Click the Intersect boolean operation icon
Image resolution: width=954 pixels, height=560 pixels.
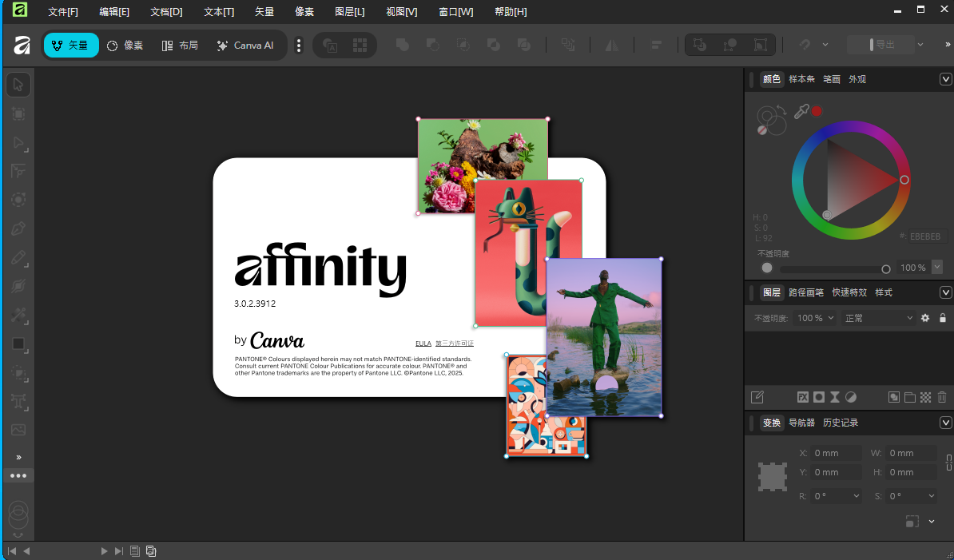[463, 45]
